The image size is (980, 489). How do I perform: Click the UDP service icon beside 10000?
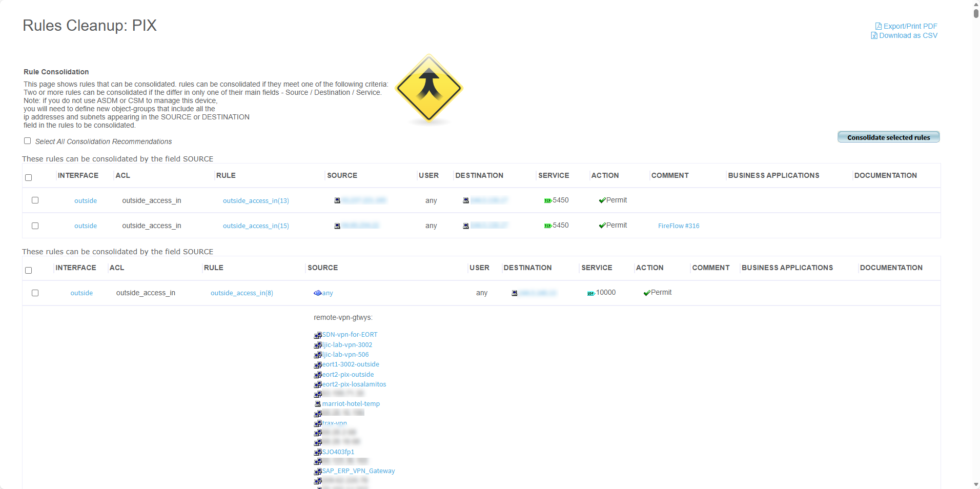tap(590, 293)
